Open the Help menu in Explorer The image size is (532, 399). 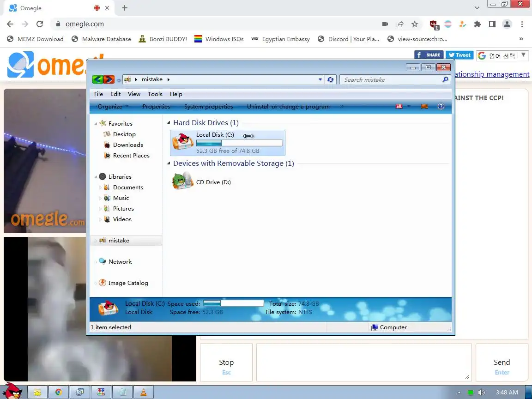point(176,94)
